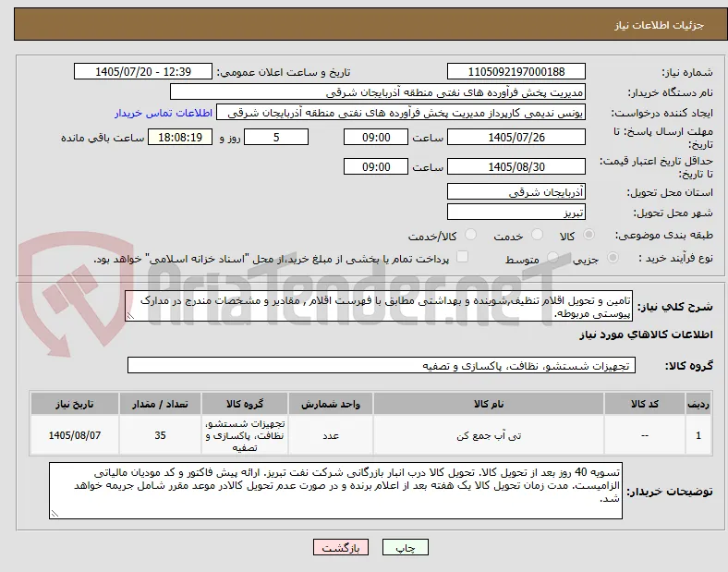Click the need date cell 1405/08/07
728x572 pixels.
(75, 435)
